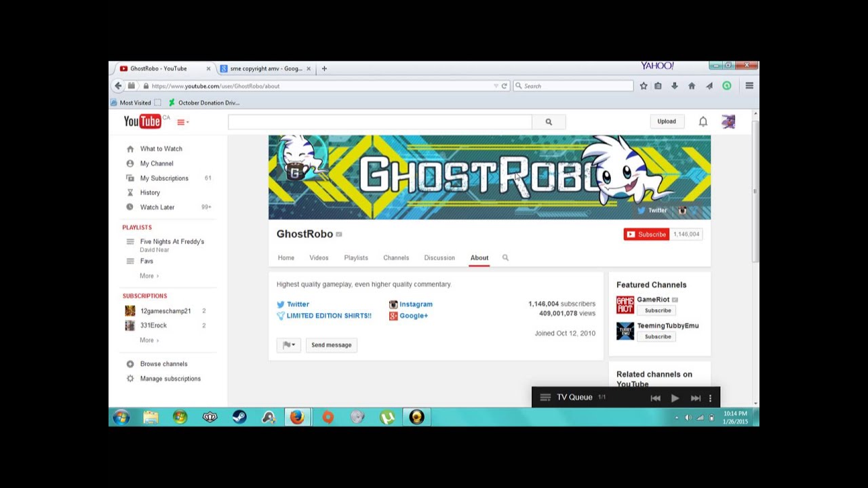
Task: Click the YouTube search field
Action: [380, 122]
